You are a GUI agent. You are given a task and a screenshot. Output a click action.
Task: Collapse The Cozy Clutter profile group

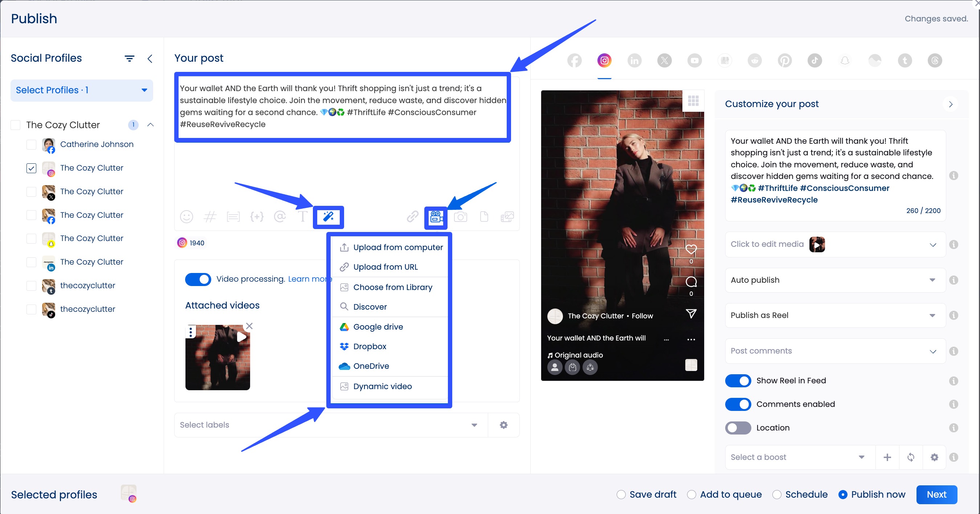[150, 125]
